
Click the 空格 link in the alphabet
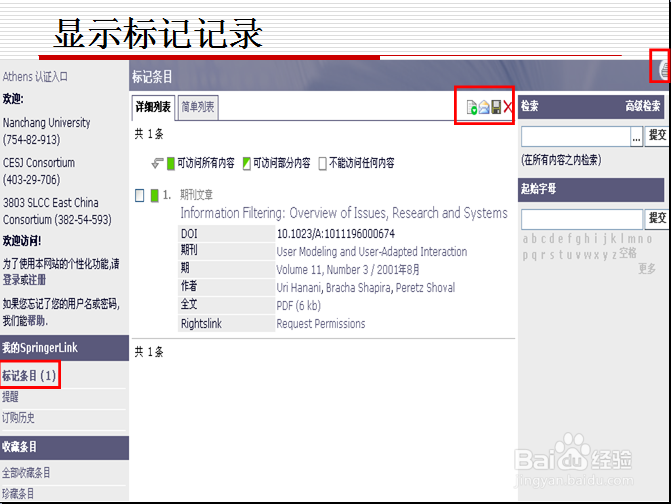[627, 253]
